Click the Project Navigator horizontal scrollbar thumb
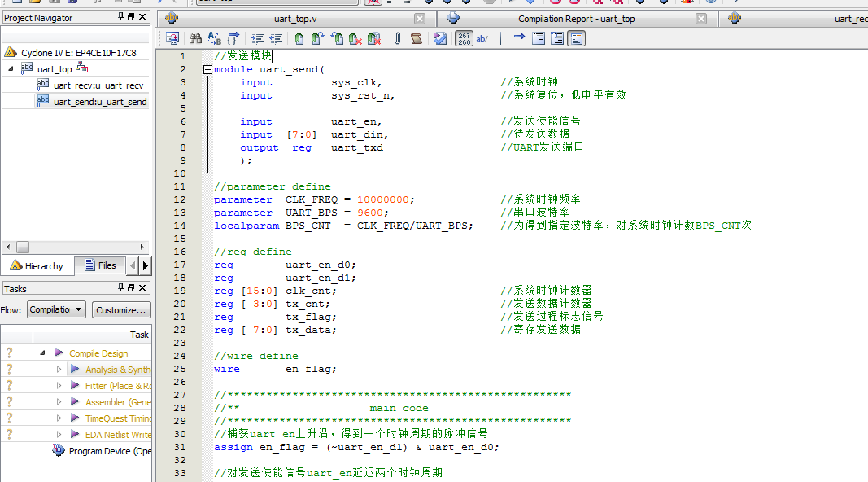This screenshot has width=868, height=482. [23, 247]
